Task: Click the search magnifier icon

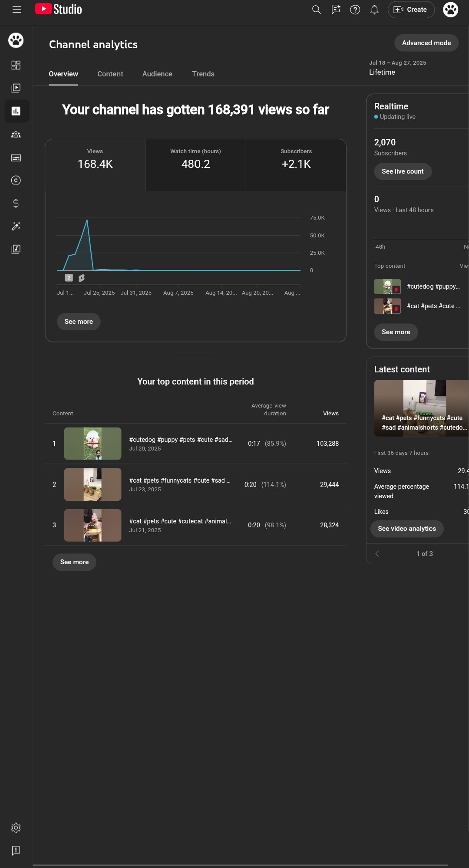Action: coord(316,10)
